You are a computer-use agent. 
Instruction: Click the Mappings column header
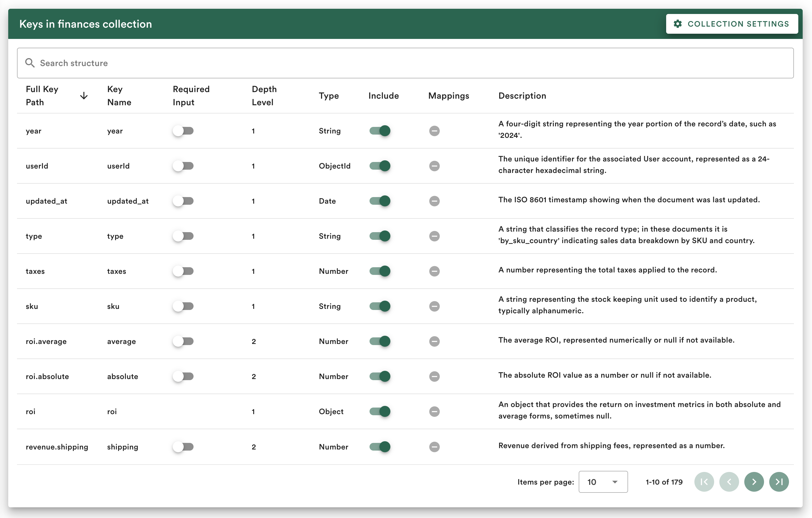coord(448,96)
